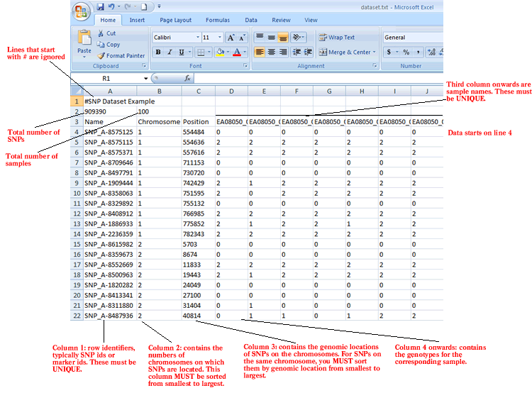Toggle Align Text Left
Image resolution: width=532 pixels, height=393 pixels.
coord(260,52)
